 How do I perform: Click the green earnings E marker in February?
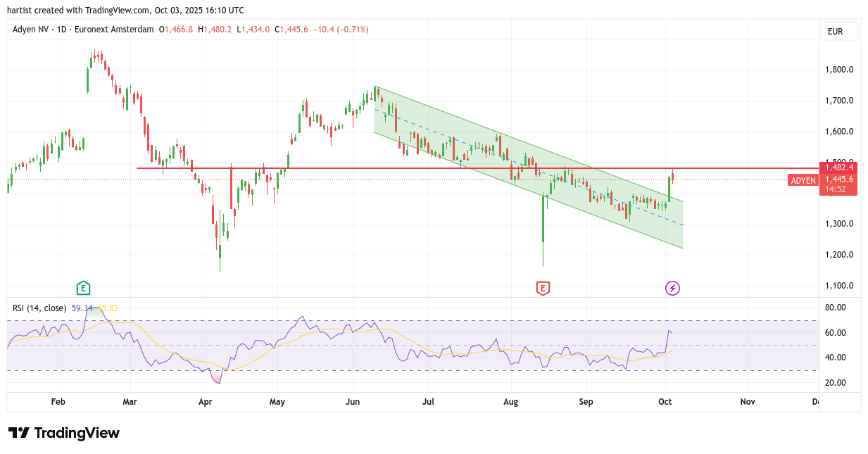tap(83, 287)
